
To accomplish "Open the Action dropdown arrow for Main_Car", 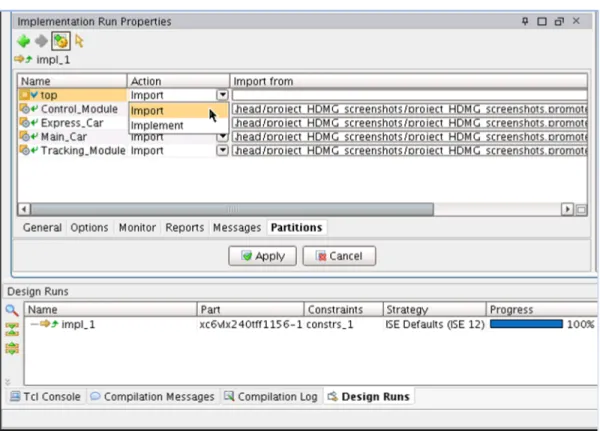I will tap(222, 137).
